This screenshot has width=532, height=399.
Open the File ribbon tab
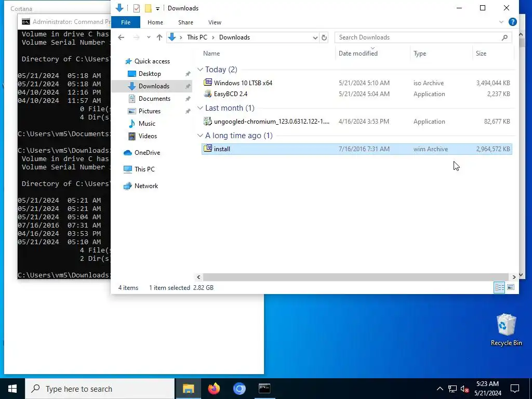(126, 22)
